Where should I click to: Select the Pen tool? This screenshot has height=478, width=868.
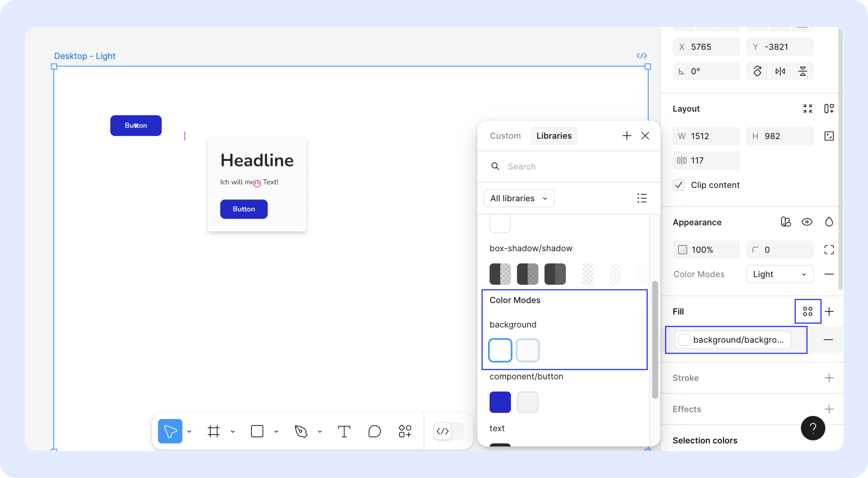click(301, 431)
